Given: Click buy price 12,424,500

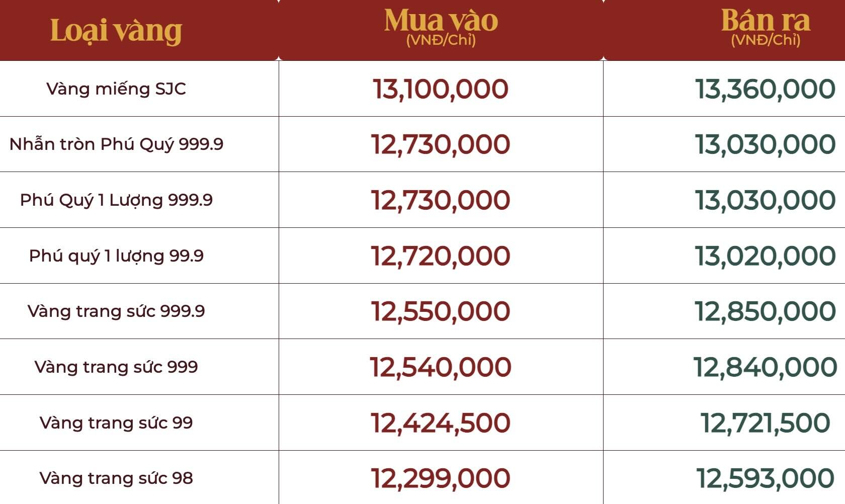Looking at the screenshot, I should click(x=441, y=424).
